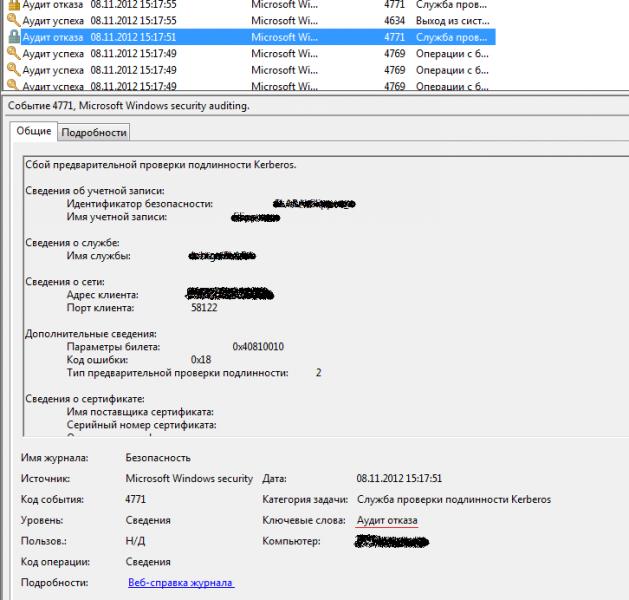
Task: Click the Серийный номер сертификата label
Action: click(x=141, y=425)
